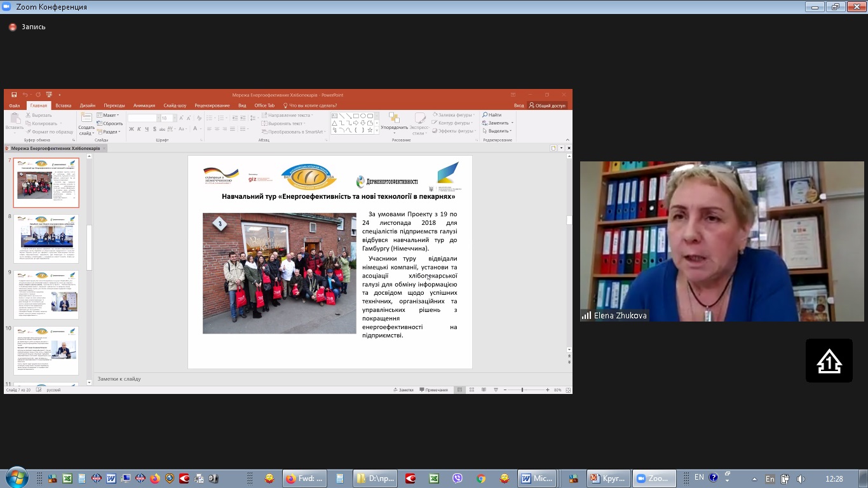Expand the Макет layout dropdown
868x488 pixels.
point(109,115)
